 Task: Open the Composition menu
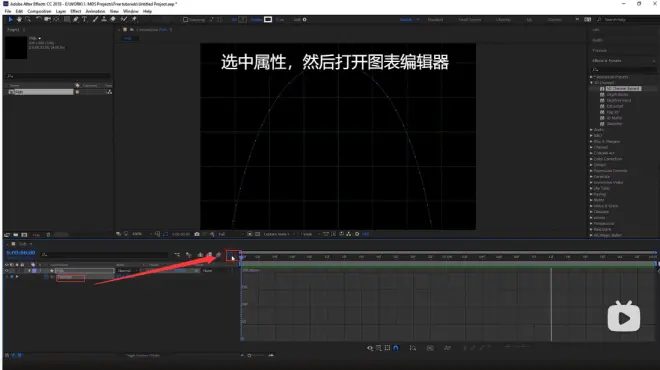pos(39,11)
